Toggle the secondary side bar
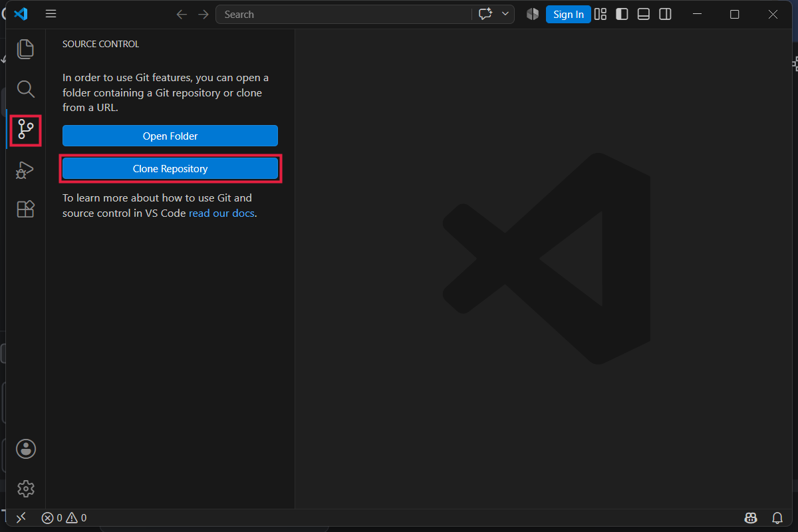The image size is (798, 532). (x=665, y=14)
